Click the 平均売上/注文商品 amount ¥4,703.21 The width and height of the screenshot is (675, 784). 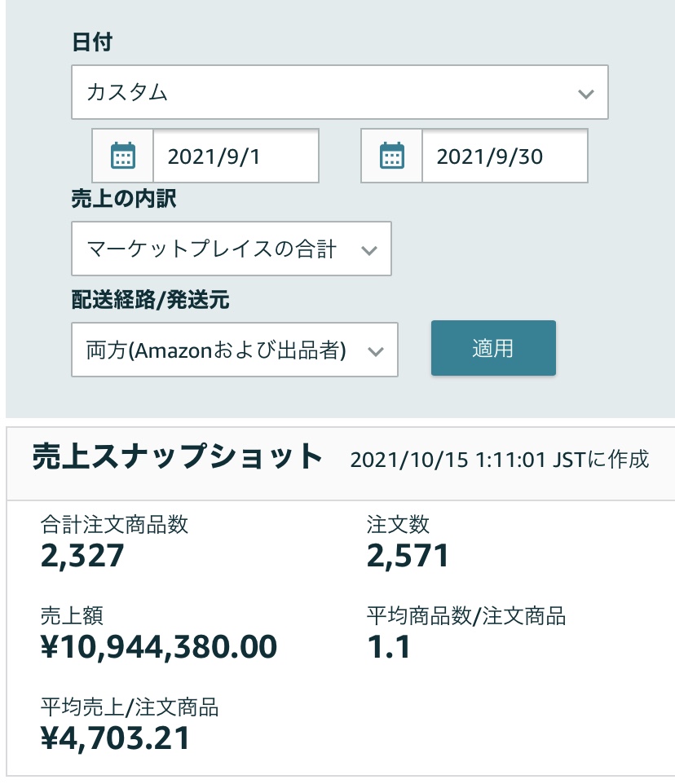point(115,738)
